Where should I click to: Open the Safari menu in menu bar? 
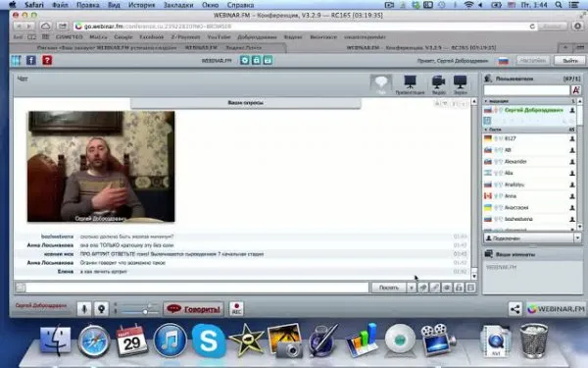tap(33, 5)
